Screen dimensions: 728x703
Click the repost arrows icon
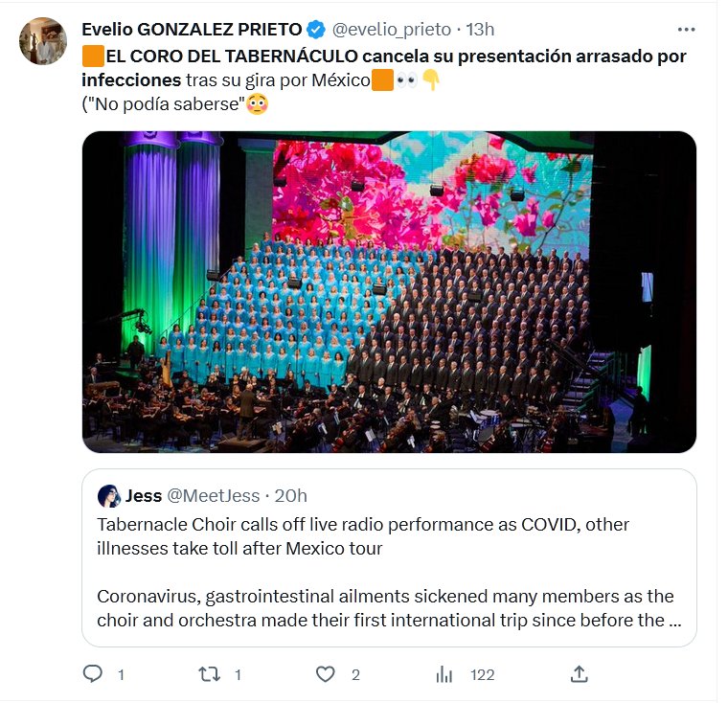(209, 674)
